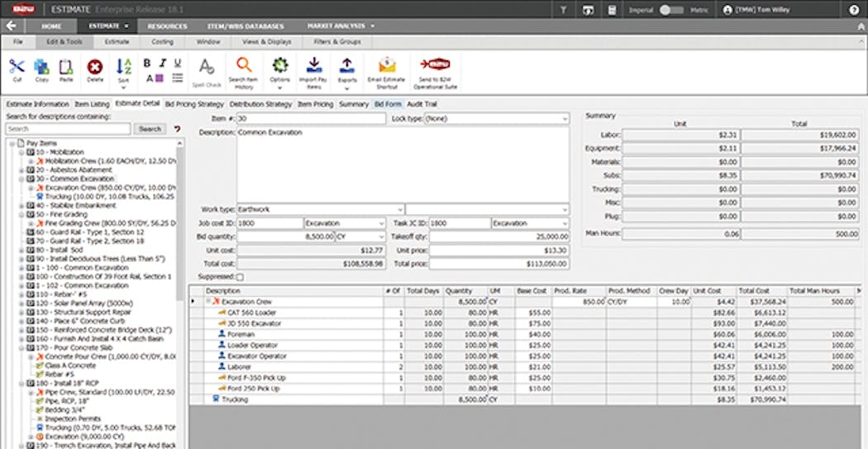868x449 pixels.
Task: Click the Spell Check icon
Action: tap(207, 67)
